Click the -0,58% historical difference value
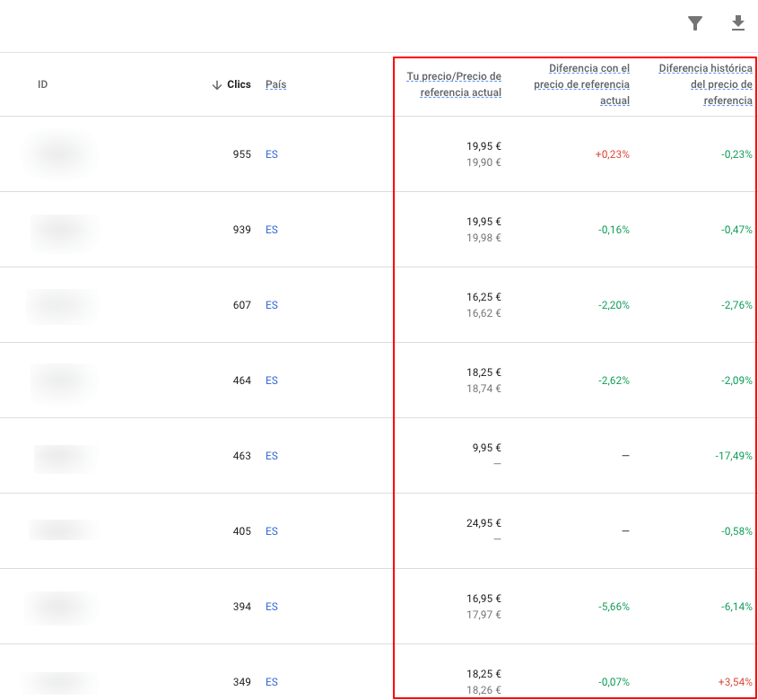Viewport: 758px width, 700px height. [x=736, y=531]
